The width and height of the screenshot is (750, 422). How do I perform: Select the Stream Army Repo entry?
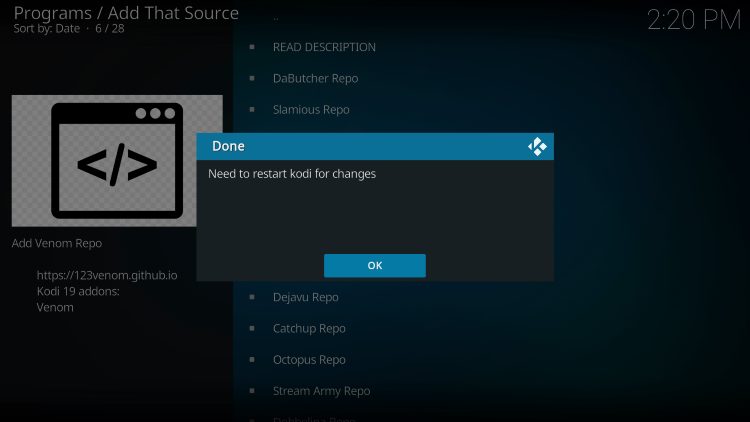(x=321, y=391)
